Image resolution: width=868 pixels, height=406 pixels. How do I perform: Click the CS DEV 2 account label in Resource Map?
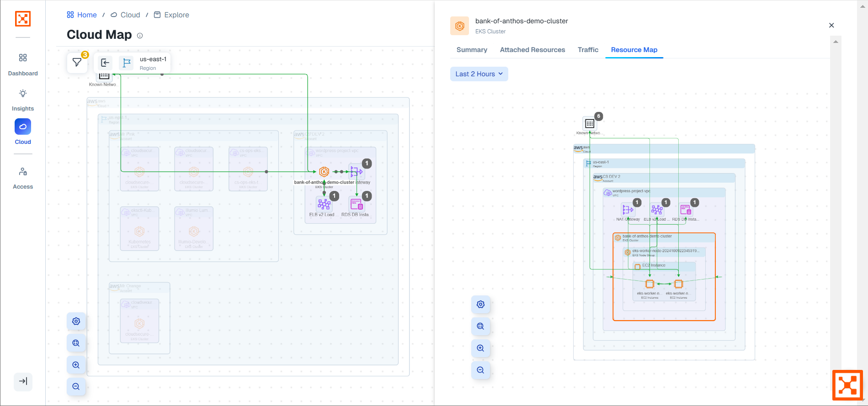pyautogui.click(x=611, y=177)
